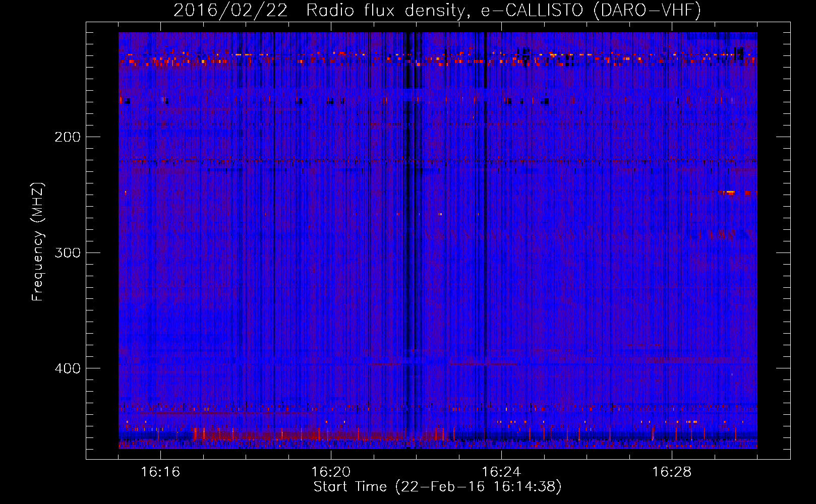This screenshot has width=816, height=504.
Task: Click the 16:20 time tick label
Action: pos(331,472)
